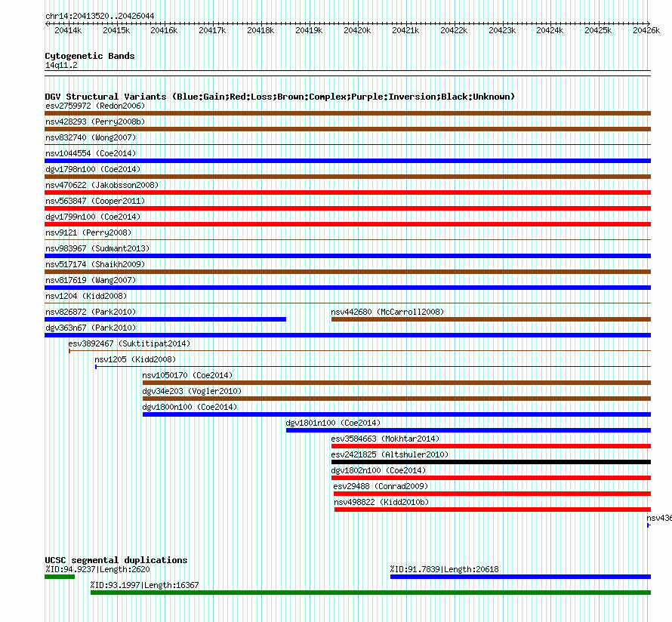The image size is (672, 622).
Task: Open the nsv1204 (Kidd2008) label
Action: click(86, 296)
